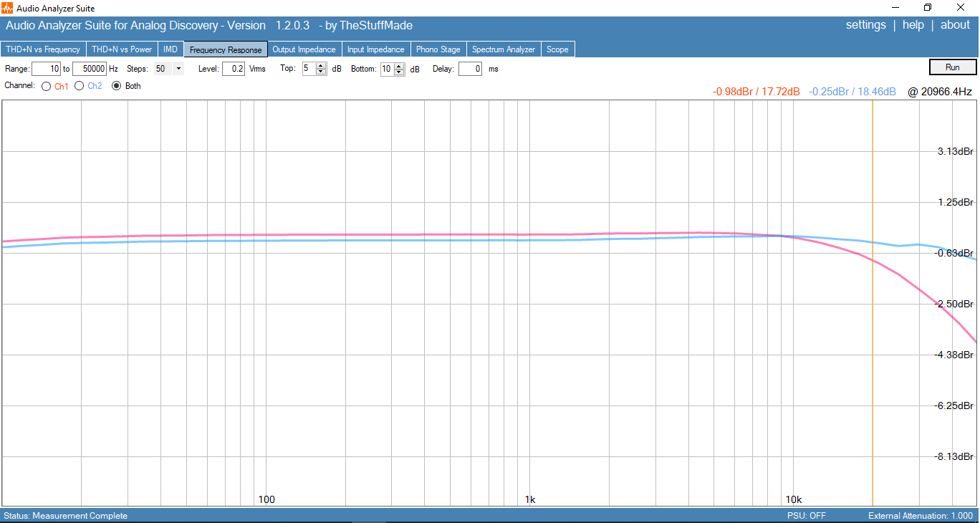Click the 3.13dBr axis label
Image resolution: width=980 pixels, height=523 pixels.
[x=956, y=151]
